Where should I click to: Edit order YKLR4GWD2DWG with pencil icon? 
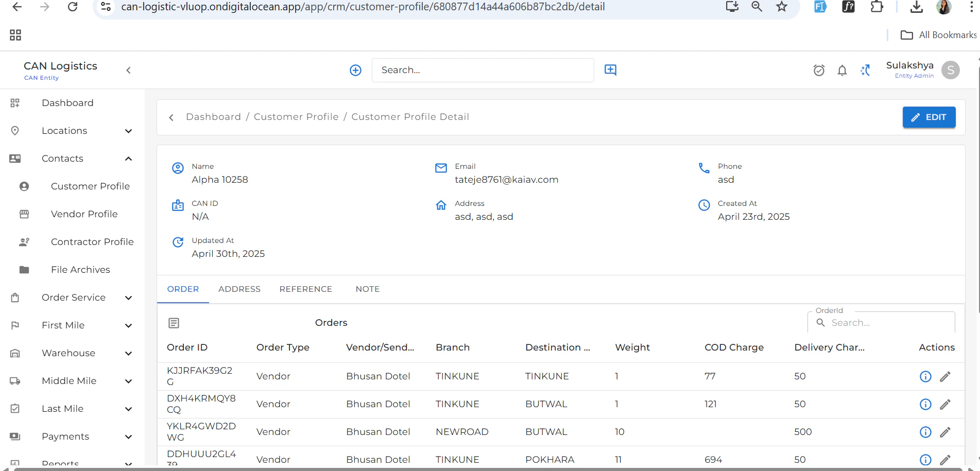coord(945,432)
